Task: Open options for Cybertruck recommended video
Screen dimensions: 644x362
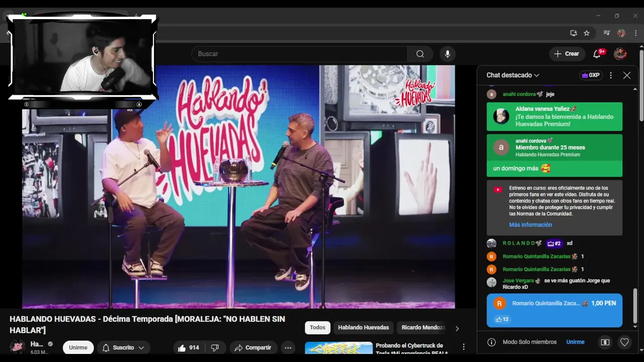Action: click(x=463, y=347)
